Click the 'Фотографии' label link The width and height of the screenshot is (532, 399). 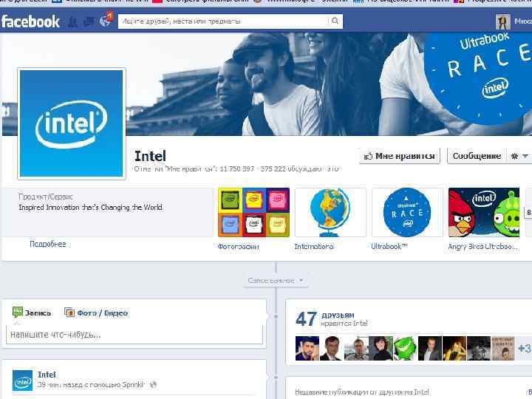click(238, 247)
